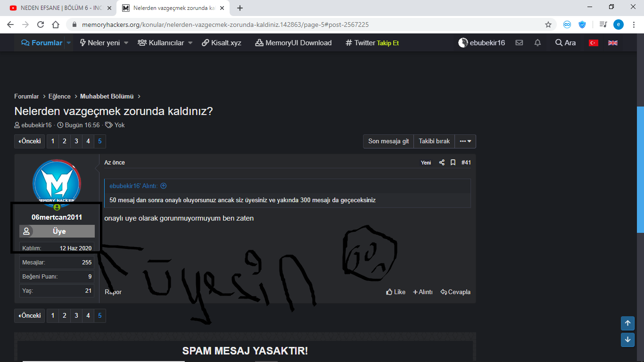The width and height of the screenshot is (644, 362).
Task: Go to page 3 in top pagination
Action: (x=76, y=141)
